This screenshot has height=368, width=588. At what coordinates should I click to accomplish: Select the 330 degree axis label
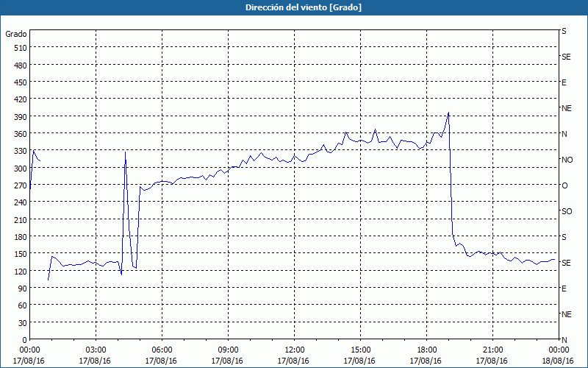[21, 152]
